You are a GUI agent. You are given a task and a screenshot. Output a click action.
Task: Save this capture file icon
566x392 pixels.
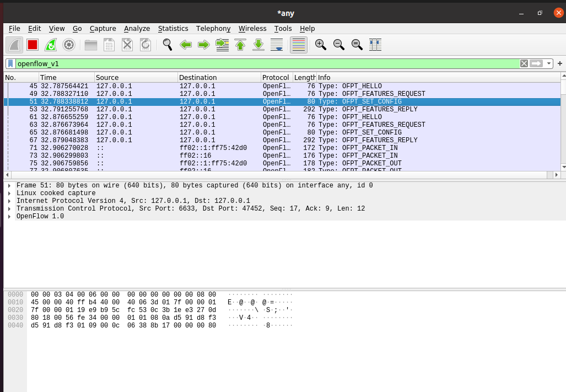click(109, 45)
